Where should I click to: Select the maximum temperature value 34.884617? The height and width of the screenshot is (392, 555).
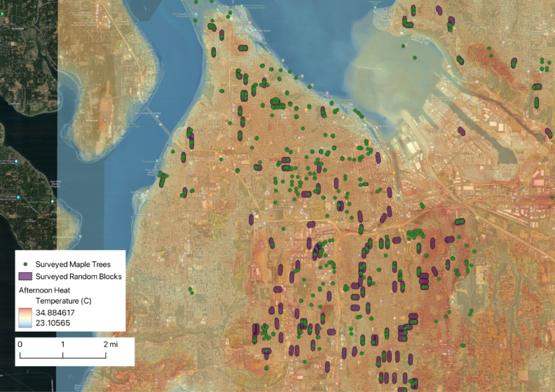[x=60, y=312]
